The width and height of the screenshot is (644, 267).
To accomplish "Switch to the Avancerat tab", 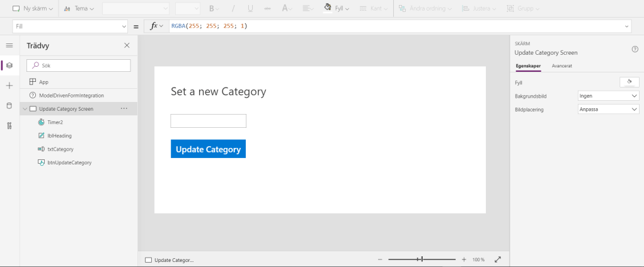I will pos(561,65).
